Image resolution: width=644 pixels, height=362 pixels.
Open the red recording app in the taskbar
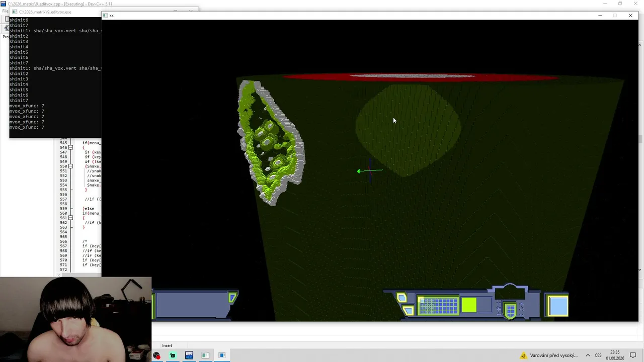(x=157, y=355)
